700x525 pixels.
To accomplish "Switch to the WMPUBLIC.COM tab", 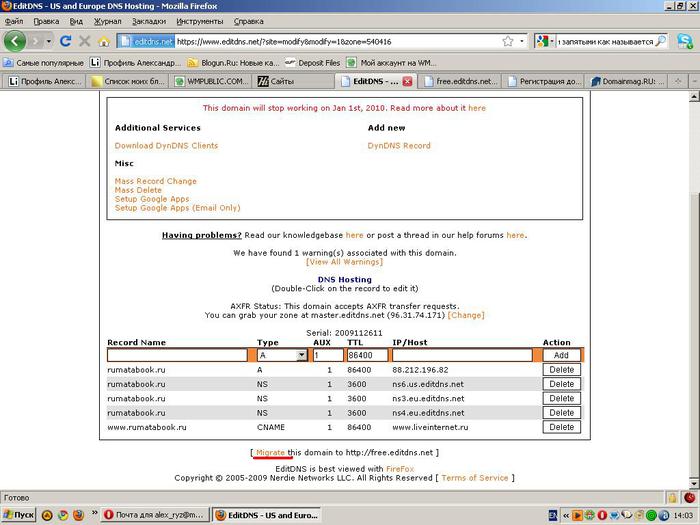I will (x=212, y=81).
